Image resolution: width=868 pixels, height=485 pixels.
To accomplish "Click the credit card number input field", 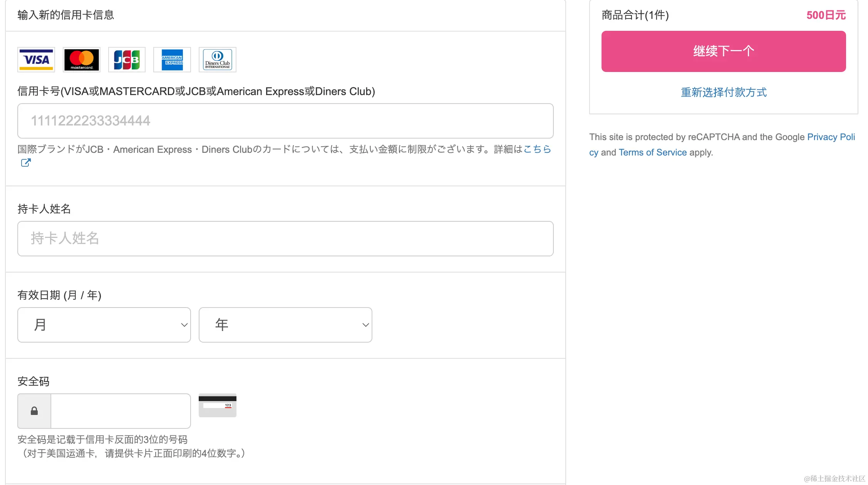I will click(285, 121).
